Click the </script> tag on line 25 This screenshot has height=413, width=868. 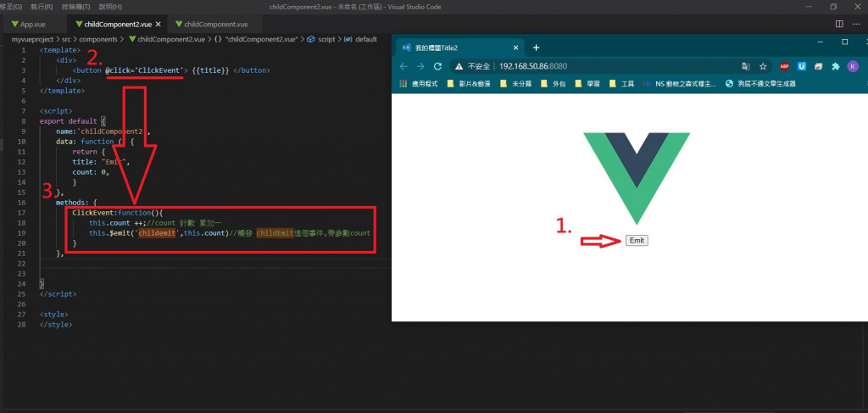(58, 294)
